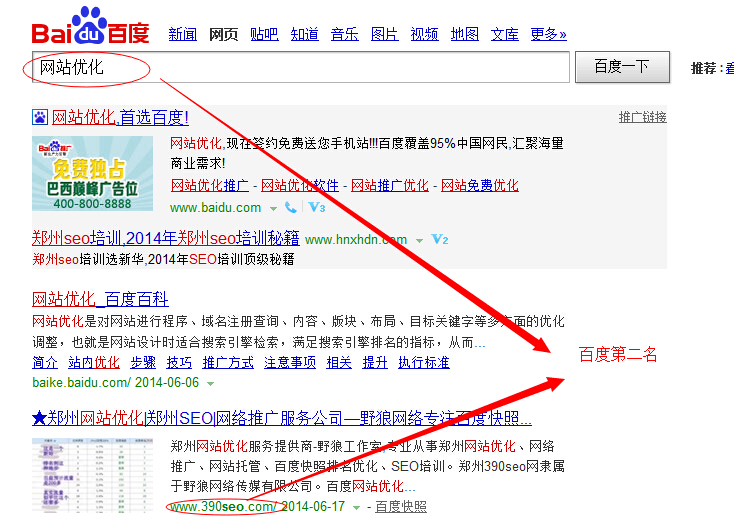Open the Baidu ad banner image with 400-800-8888

point(92,173)
